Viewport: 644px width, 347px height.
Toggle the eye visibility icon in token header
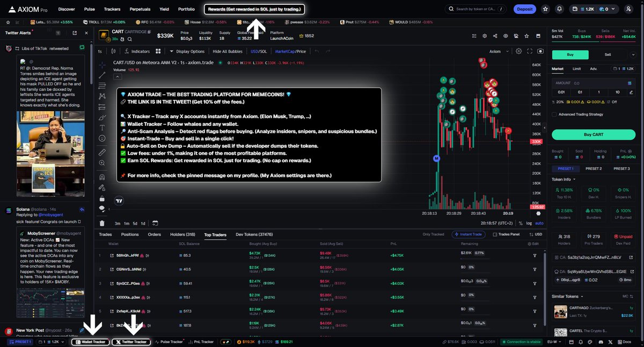(x=505, y=36)
